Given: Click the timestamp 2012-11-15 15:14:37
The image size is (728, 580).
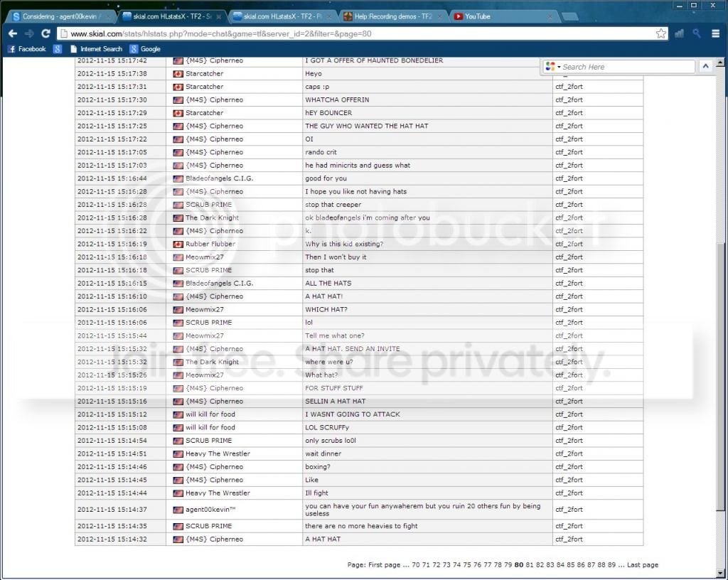Looking at the screenshot, I should tap(112, 510).
